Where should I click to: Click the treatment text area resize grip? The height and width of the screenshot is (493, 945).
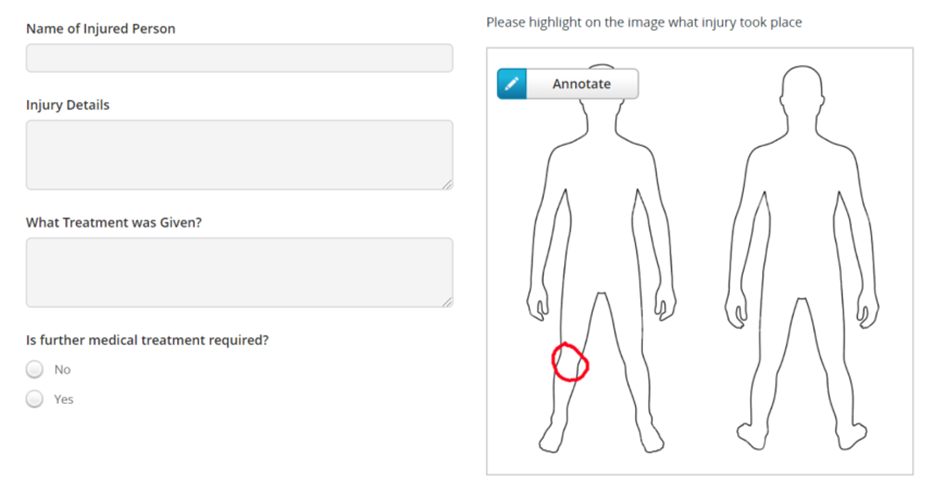447,302
